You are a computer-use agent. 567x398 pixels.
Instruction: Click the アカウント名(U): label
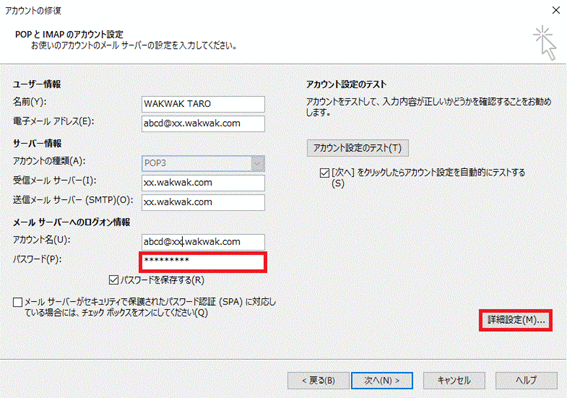[x=42, y=240]
